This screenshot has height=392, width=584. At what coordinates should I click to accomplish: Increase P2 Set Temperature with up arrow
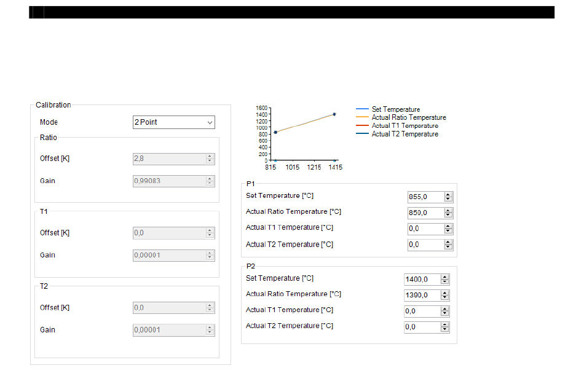point(444,277)
